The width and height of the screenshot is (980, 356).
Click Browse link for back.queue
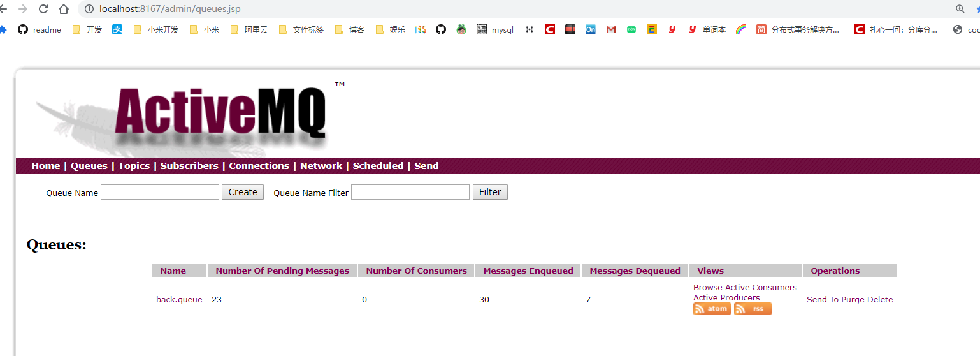coord(708,288)
